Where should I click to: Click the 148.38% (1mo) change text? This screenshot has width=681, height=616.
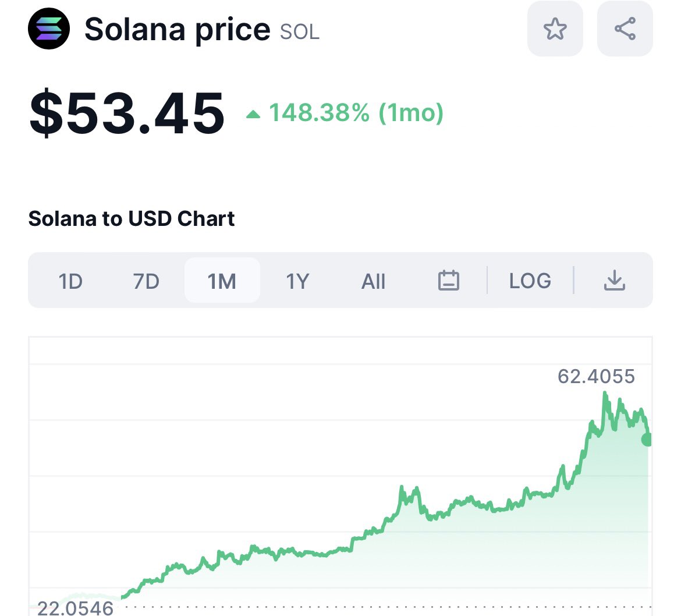pyautogui.click(x=356, y=112)
